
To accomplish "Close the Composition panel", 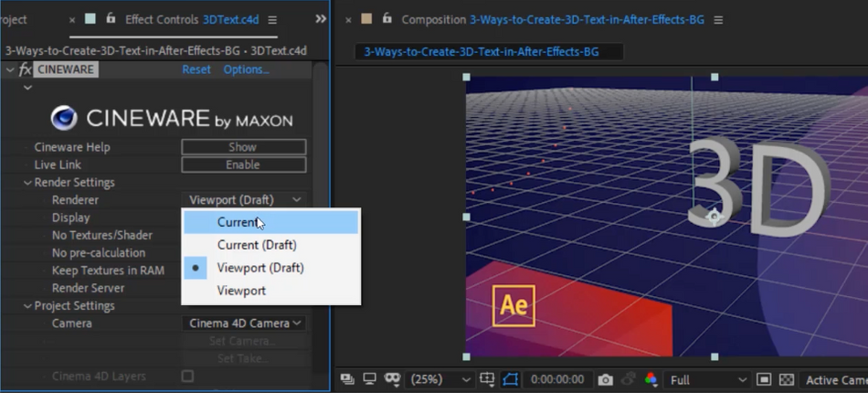I will pyautogui.click(x=348, y=20).
